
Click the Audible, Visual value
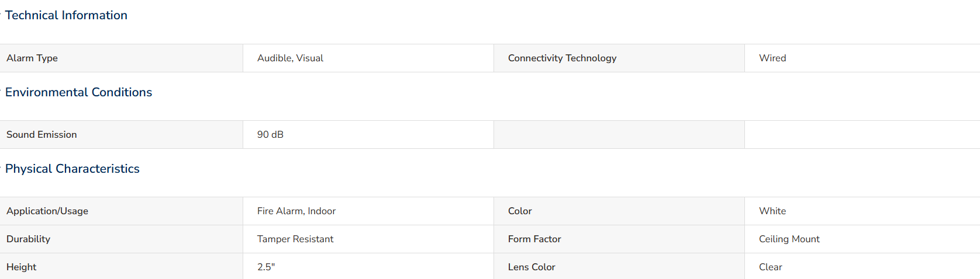[x=290, y=58]
